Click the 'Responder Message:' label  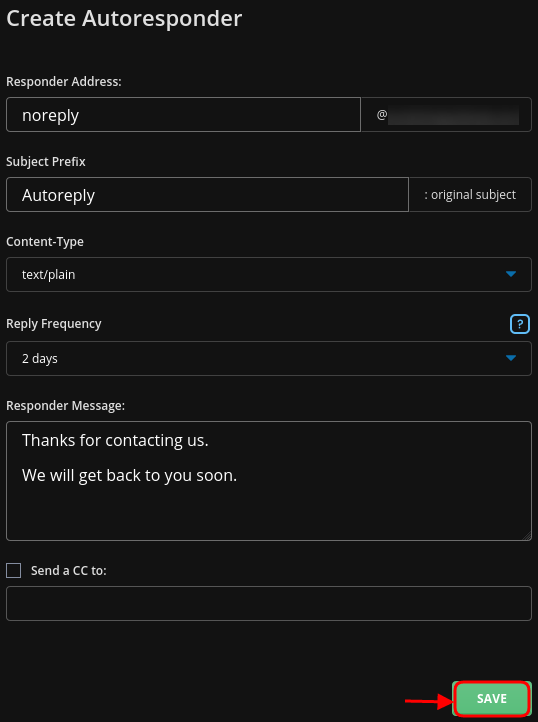click(x=65, y=406)
